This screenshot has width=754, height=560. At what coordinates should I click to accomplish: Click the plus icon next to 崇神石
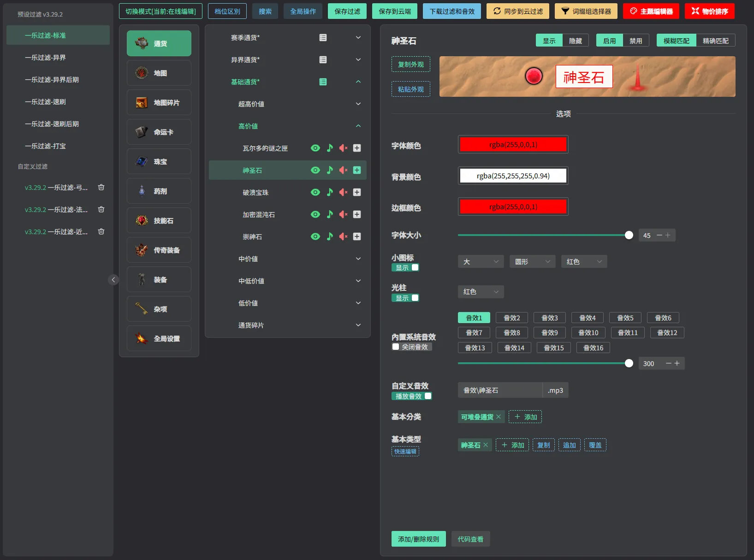[x=357, y=236]
